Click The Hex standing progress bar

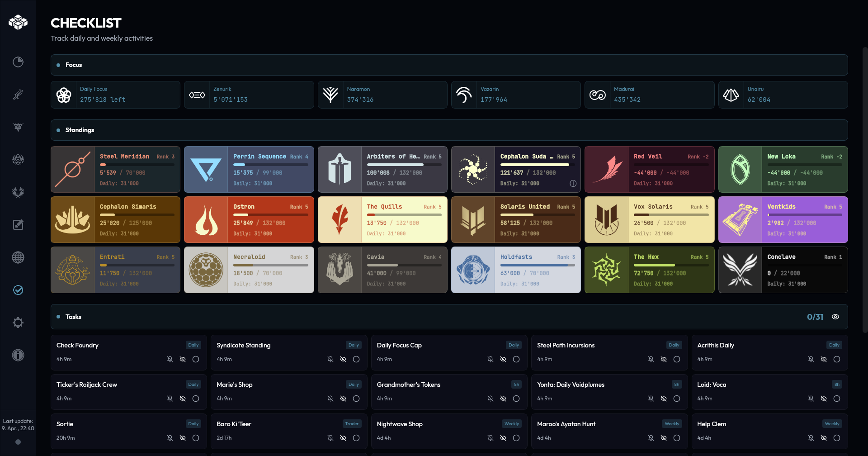(x=671, y=265)
